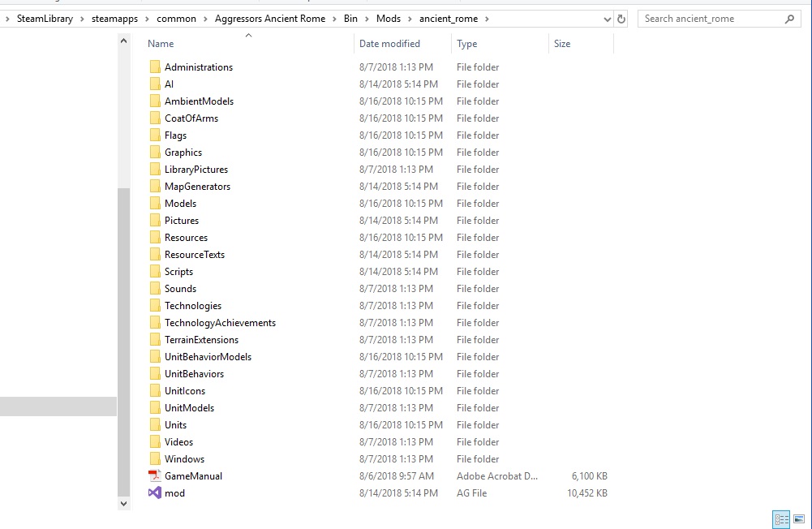
Task: Expand chevron after SteamLibrary breadcrumb
Action: [x=83, y=19]
